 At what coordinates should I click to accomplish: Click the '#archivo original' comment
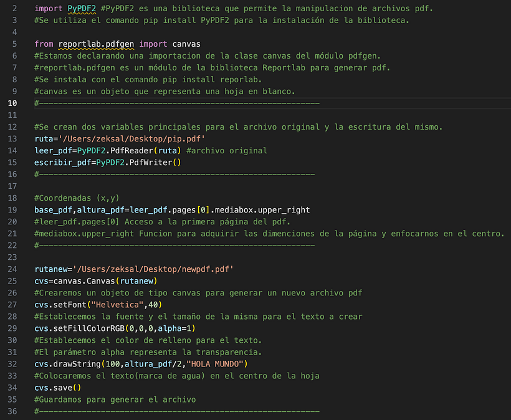point(227,151)
